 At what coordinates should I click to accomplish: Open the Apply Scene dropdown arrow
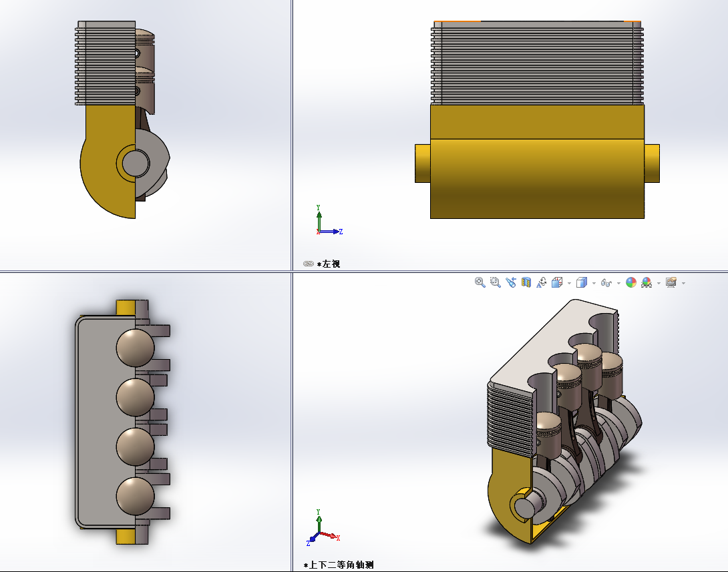[659, 284]
